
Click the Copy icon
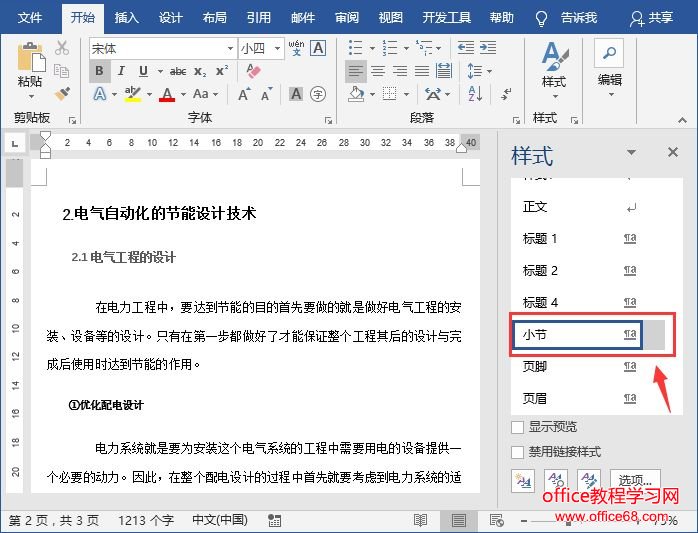61,71
